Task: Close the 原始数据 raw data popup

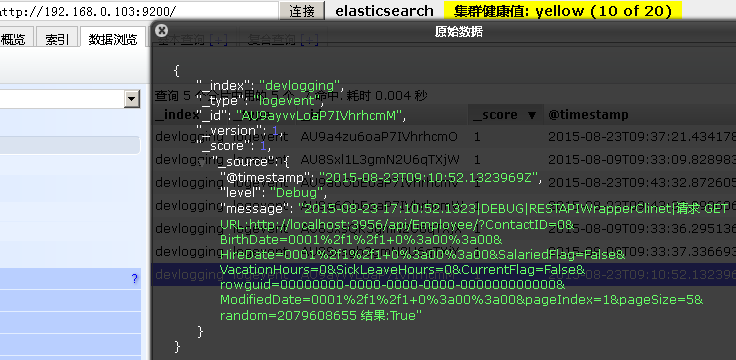Action: tap(161, 31)
